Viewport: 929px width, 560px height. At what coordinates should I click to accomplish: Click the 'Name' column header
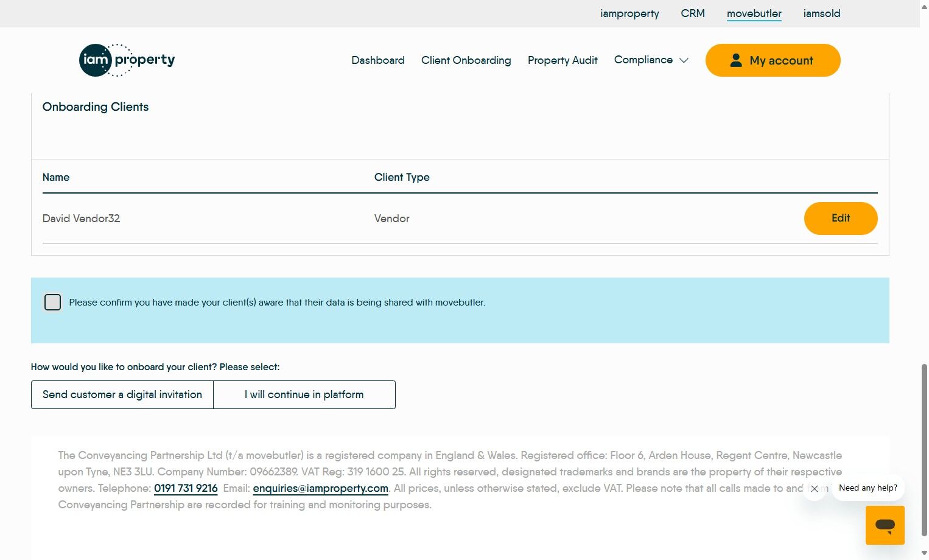pyautogui.click(x=56, y=177)
